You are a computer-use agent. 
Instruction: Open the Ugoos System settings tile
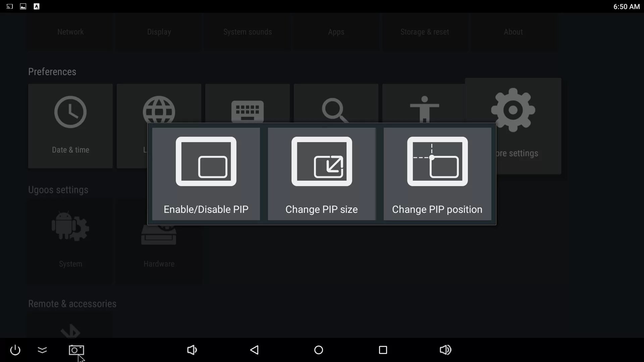70,241
